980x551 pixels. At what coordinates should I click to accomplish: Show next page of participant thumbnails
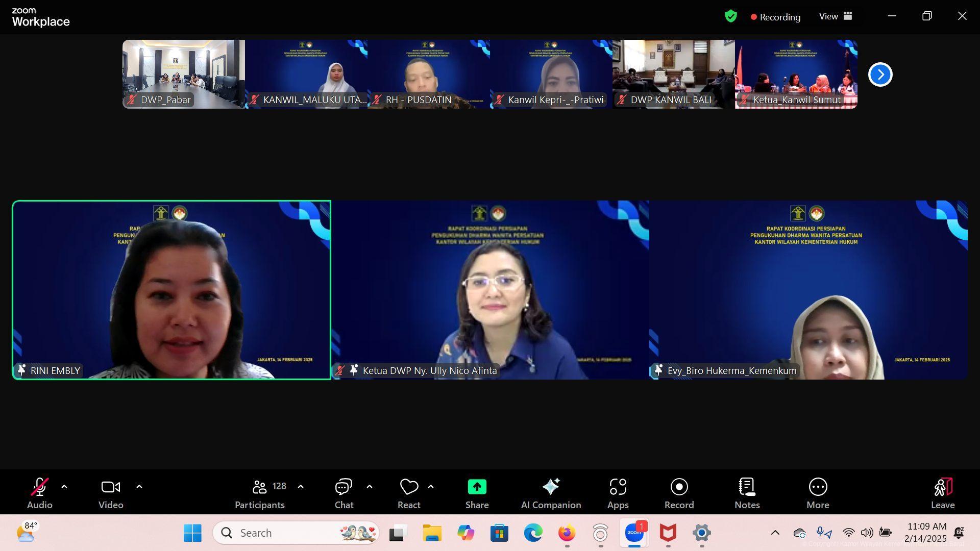click(880, 74)
